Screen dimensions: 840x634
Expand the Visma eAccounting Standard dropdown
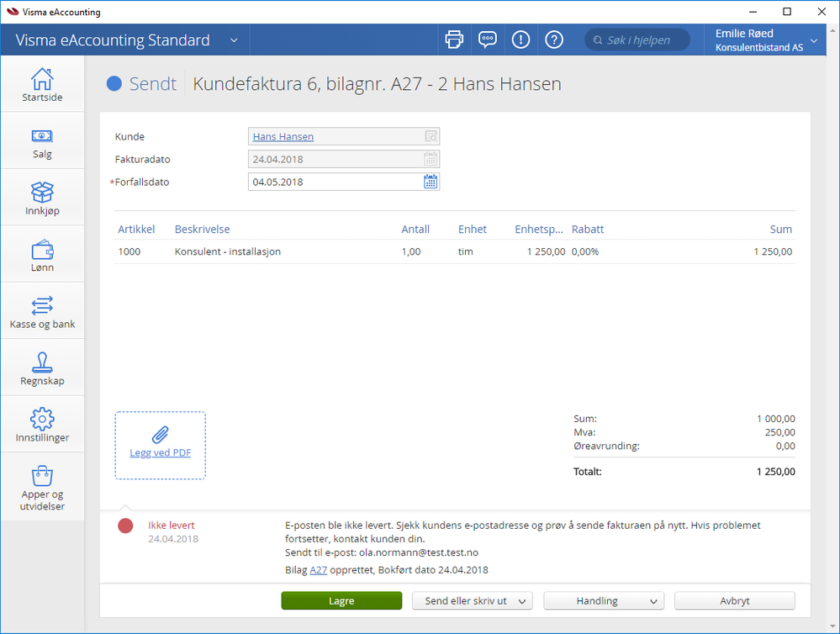tap(234, 40)
